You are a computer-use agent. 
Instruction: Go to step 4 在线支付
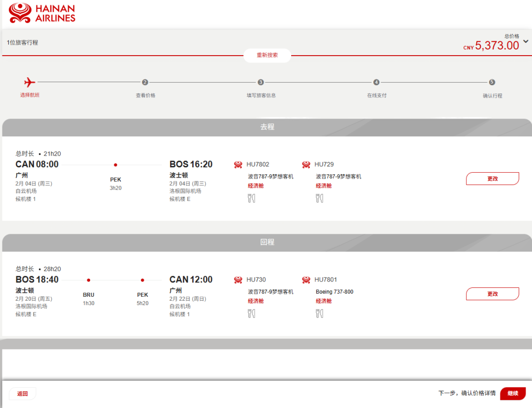click(376, 83)
